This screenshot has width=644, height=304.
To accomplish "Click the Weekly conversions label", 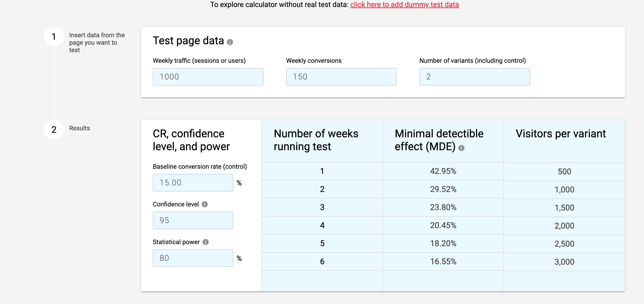I will pyautogui.click(x=313, y=61).
